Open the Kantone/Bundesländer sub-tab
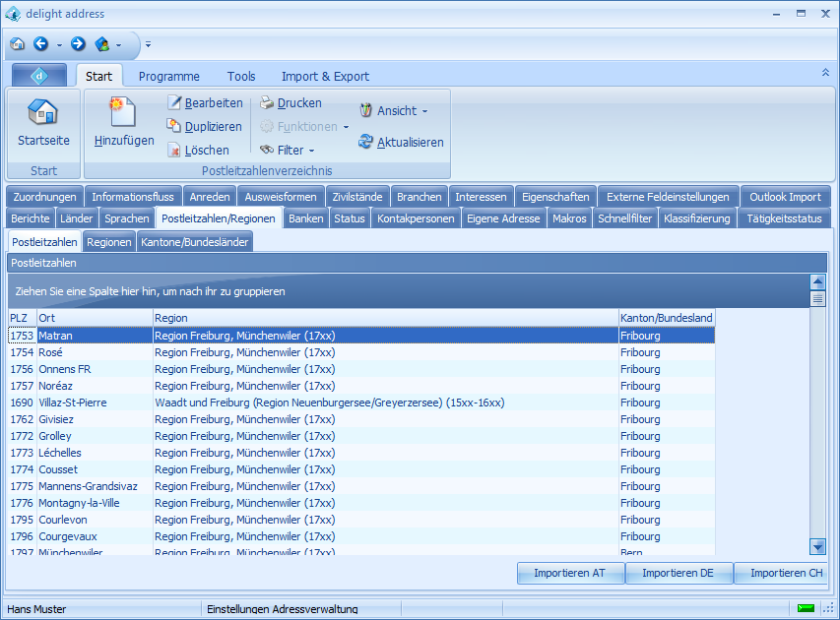 click(x=194, y=242)
